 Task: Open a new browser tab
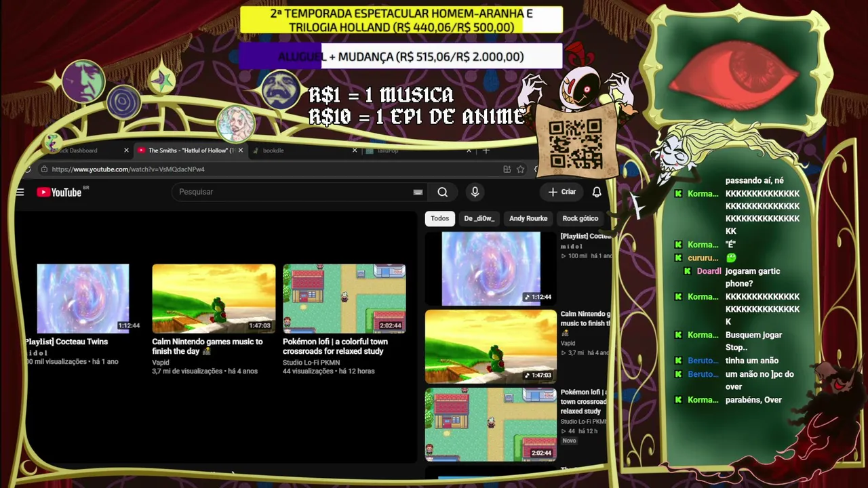point(486,150)
